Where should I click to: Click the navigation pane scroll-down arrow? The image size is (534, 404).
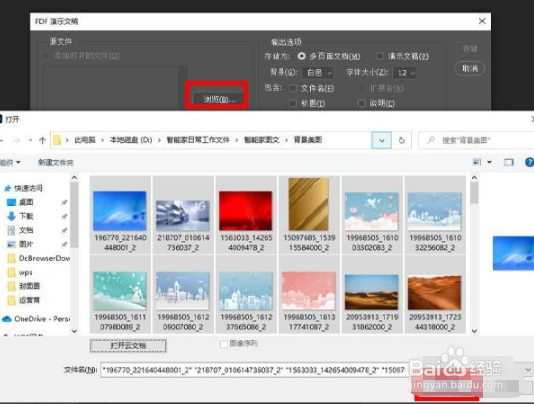coord(74,331)
